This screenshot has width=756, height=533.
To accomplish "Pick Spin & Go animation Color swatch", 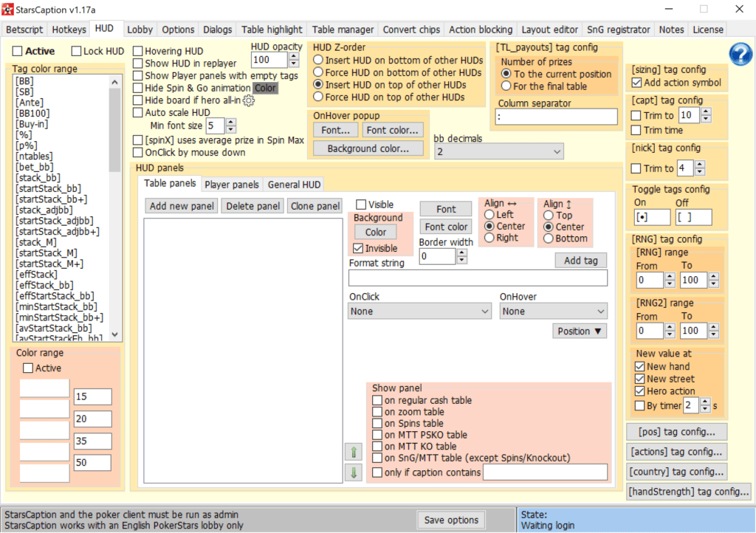I will click(265, 88).
